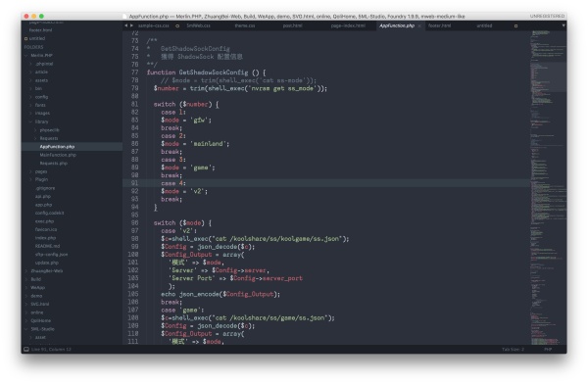Select the untitled tab in tab bar
This screenshot has width=588, height=384.
pos(484,25)
